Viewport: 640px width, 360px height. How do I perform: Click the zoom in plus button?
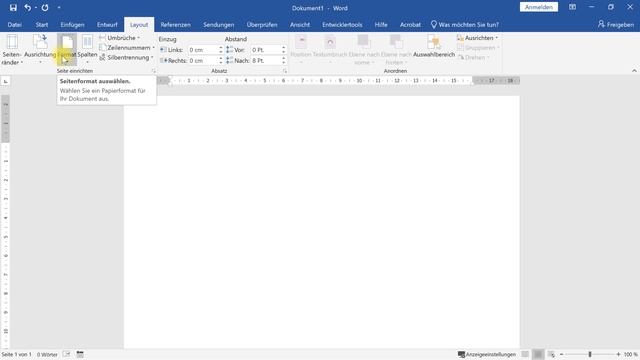618,354
